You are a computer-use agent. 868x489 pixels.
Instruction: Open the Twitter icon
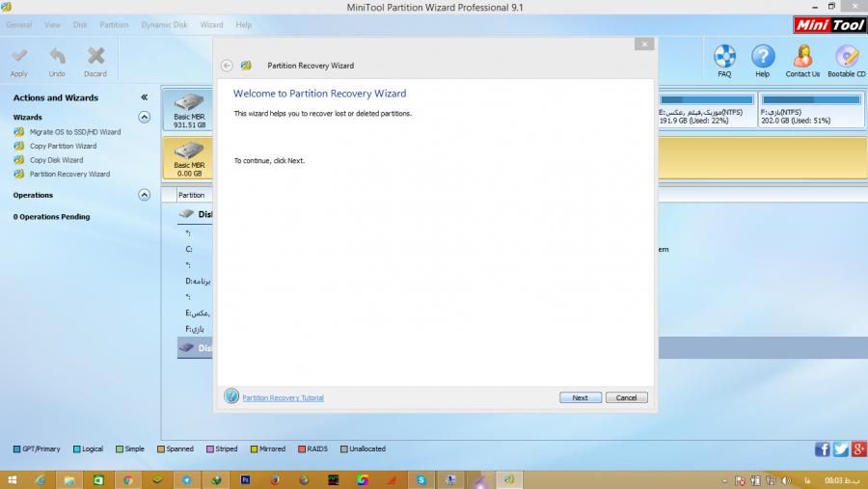840,449
